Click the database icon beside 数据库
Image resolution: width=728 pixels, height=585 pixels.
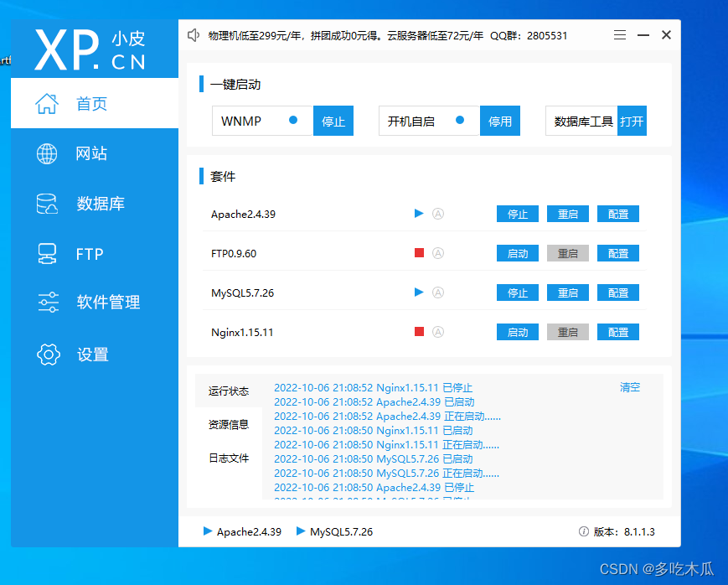pyautogui.click(x=47, y=204)
